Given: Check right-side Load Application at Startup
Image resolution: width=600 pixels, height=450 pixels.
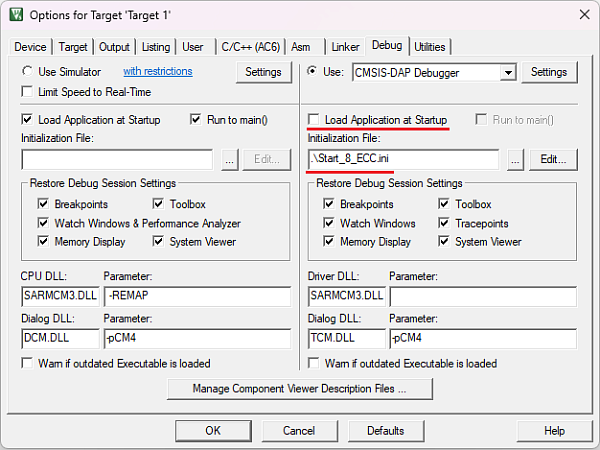Looking at the screenshot, I should click(315, 120).
